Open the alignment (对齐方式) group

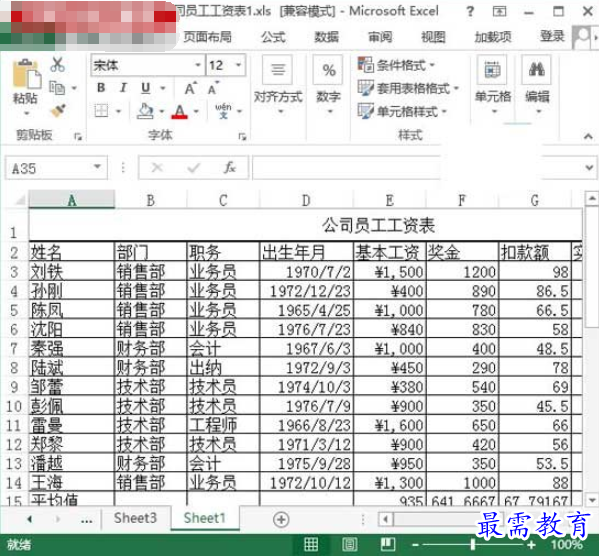278,86
